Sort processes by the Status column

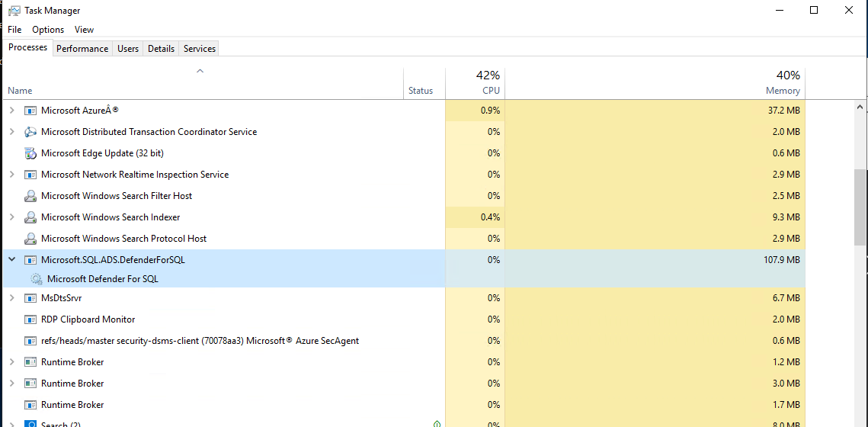(424, 83)
